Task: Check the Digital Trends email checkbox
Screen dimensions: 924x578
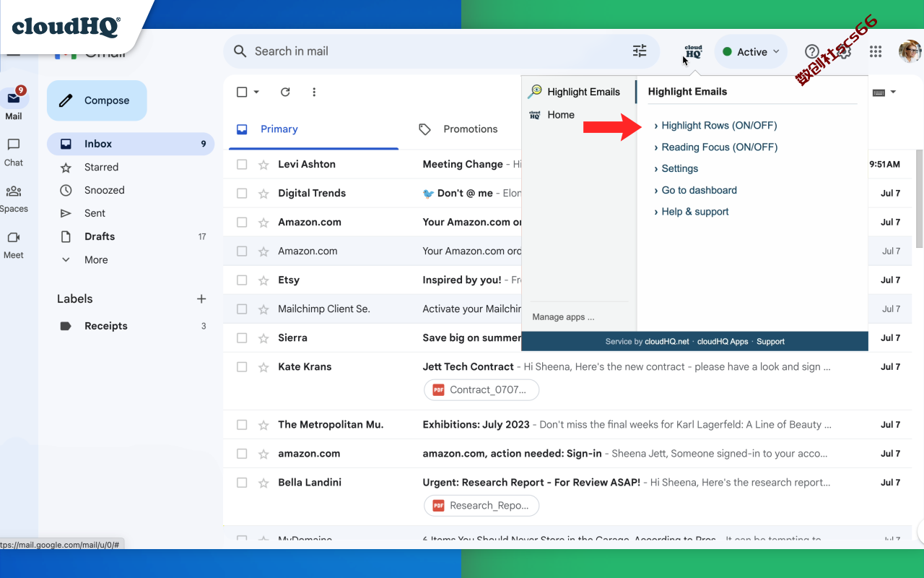Action: (242, 193)
